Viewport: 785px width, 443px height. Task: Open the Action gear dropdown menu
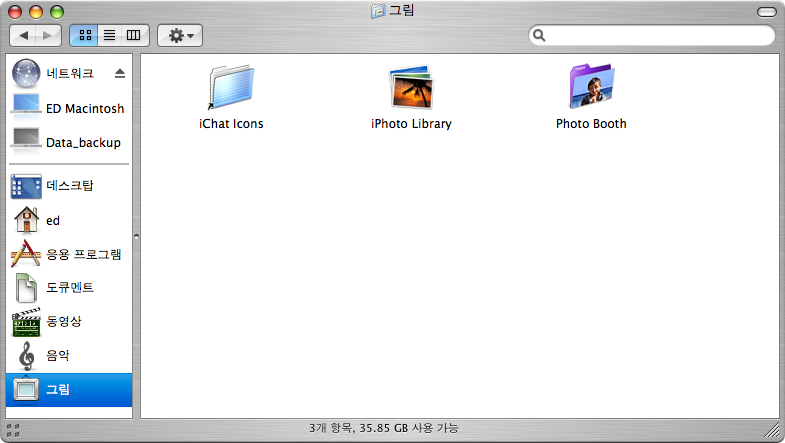180,35
